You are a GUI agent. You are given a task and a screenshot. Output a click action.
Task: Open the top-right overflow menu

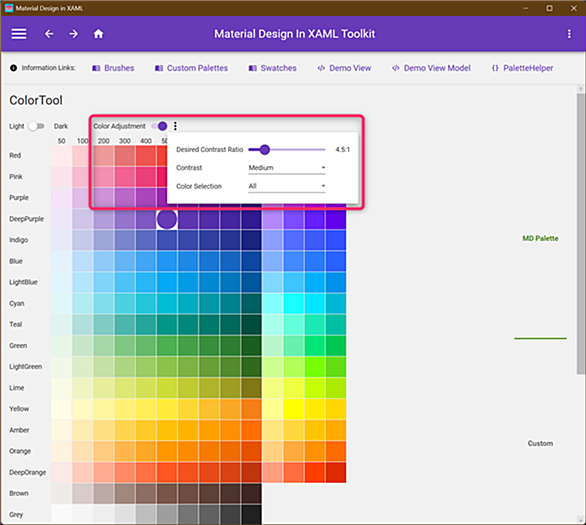(569, 34)
